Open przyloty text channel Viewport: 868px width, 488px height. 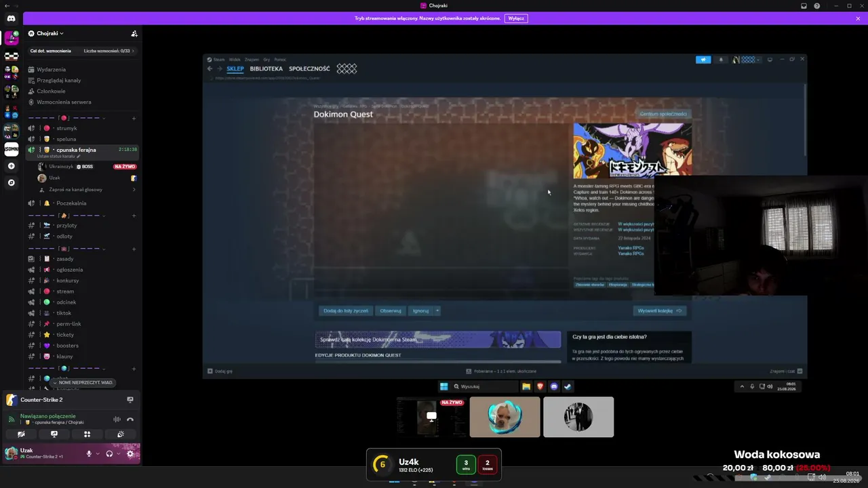click(82, 225)
